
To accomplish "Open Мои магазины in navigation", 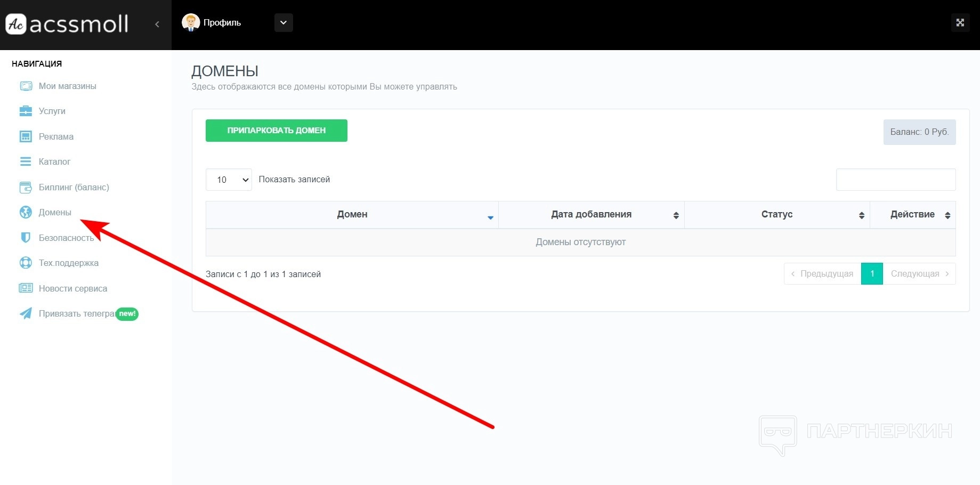I will 68,86.
